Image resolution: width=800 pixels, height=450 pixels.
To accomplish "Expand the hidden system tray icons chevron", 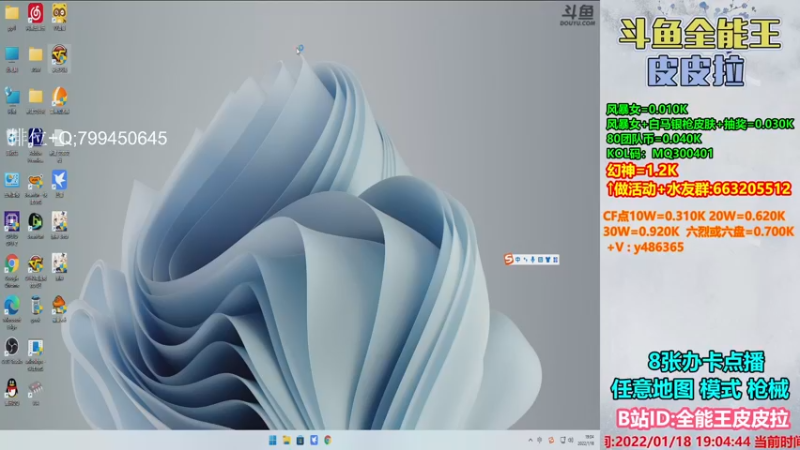I will click(x=530, y=440).
